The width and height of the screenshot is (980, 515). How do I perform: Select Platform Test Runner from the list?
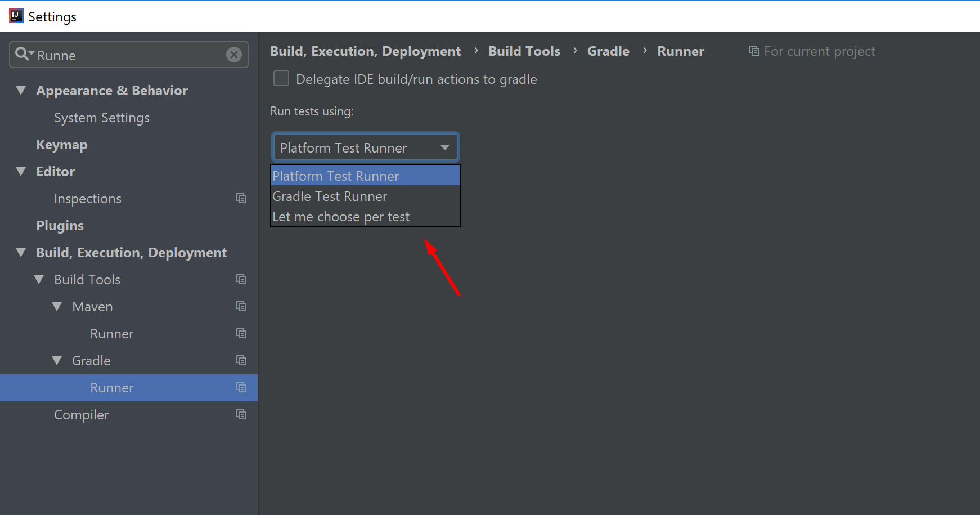(335, 176)
